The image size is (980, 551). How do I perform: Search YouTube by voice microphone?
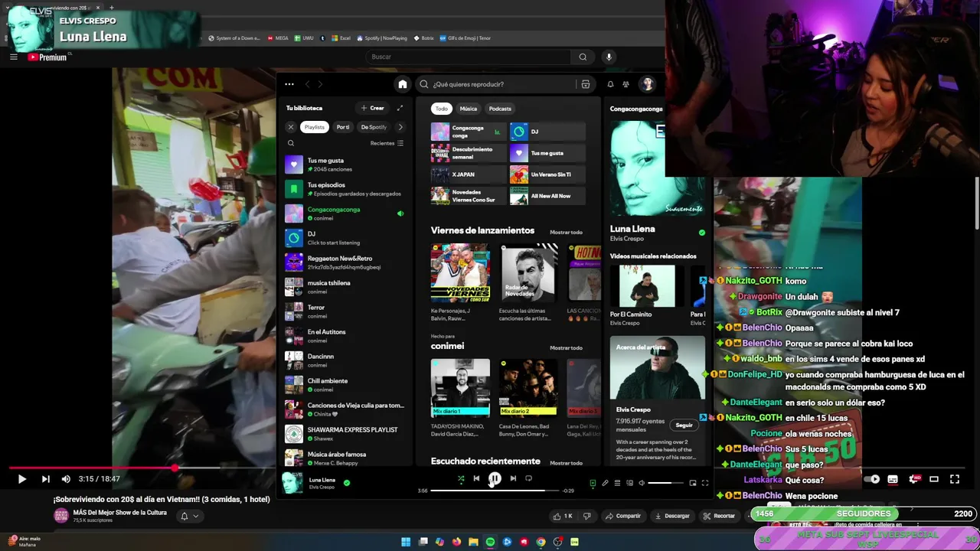click(609, 57)
